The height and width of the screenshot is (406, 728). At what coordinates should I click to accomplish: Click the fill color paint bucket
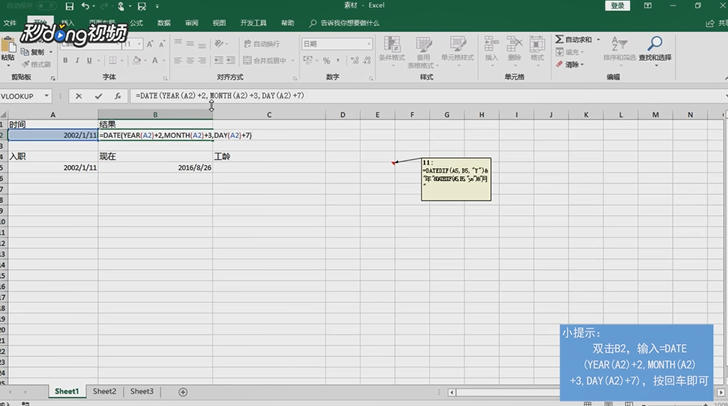136,60
